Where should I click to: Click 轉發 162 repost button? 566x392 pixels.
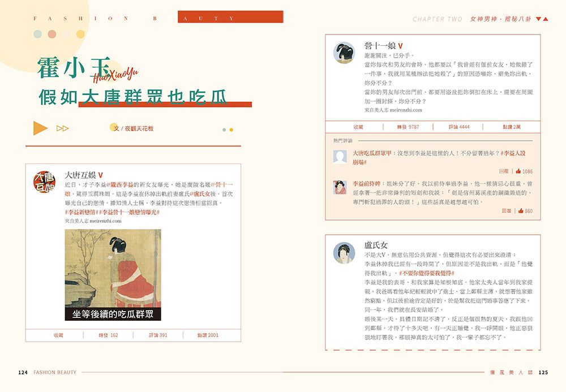pos(108,335)
